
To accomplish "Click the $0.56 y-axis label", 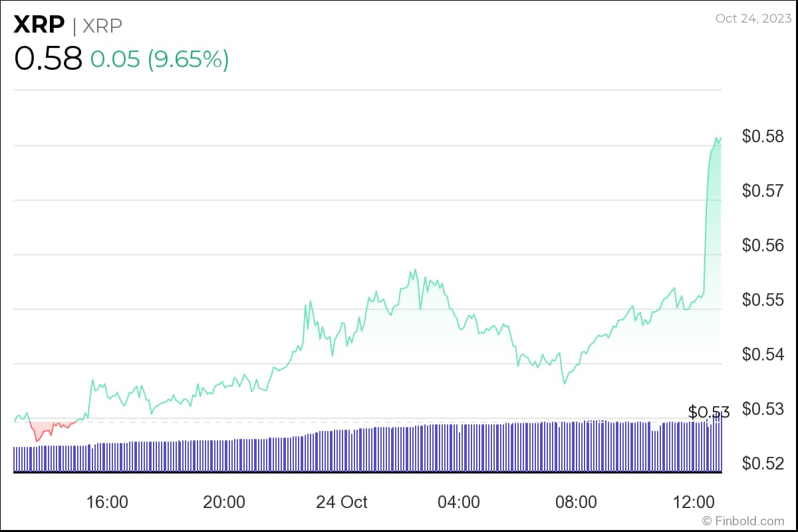I will click(763, 245).
